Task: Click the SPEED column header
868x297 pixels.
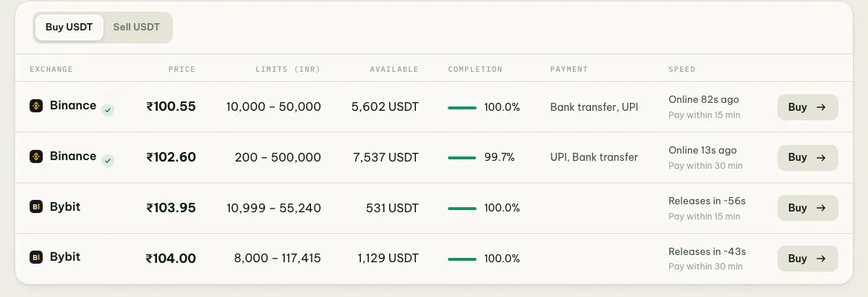Action: coord(682,70)
